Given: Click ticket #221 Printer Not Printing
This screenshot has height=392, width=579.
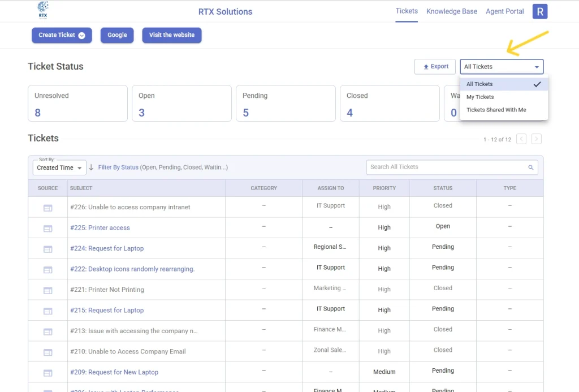Looking at the screenshot, I should 107,290.
